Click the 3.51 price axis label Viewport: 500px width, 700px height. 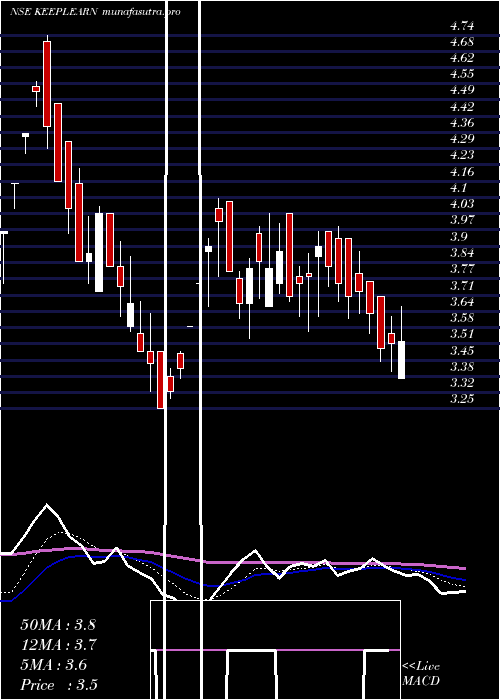[462, 333]
